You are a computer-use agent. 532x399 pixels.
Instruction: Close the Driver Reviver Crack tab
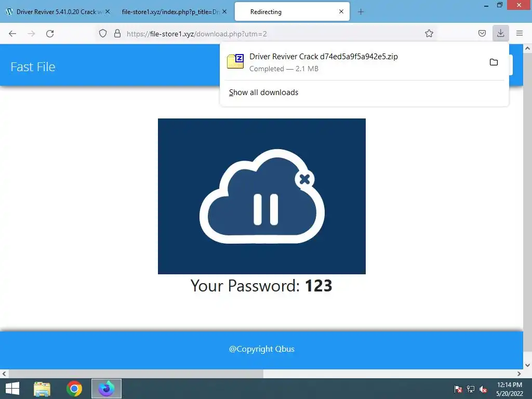tap(108, 11)
